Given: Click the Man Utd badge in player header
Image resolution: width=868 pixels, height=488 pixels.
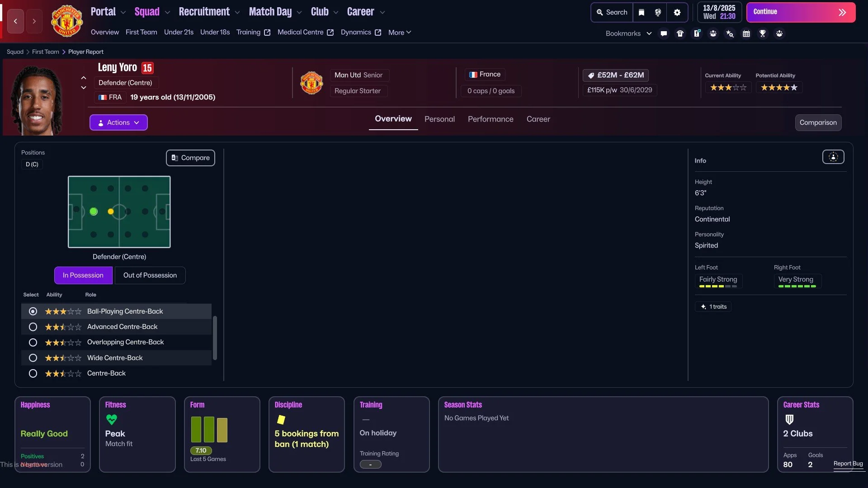Looking at the screenshot, I should point(311,83).
